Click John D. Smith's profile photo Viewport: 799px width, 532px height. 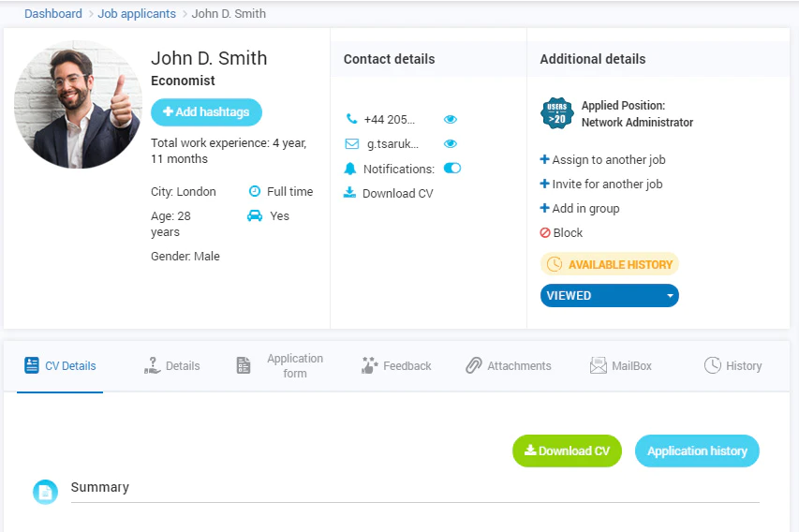click(x=78, y=105)
